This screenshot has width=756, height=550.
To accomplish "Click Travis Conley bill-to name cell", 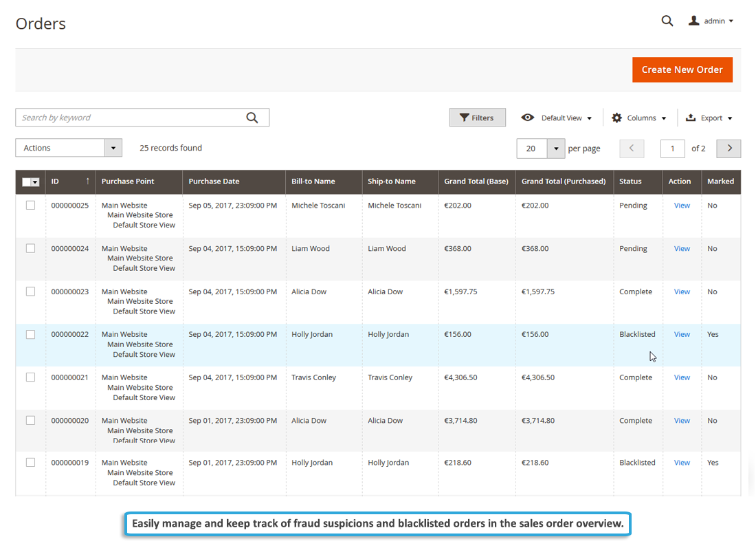I will tap(313, 377).
